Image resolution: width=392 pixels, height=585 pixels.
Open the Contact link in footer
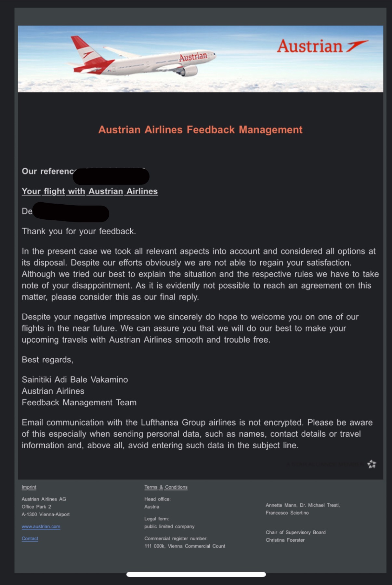click(x=30, y=538)
